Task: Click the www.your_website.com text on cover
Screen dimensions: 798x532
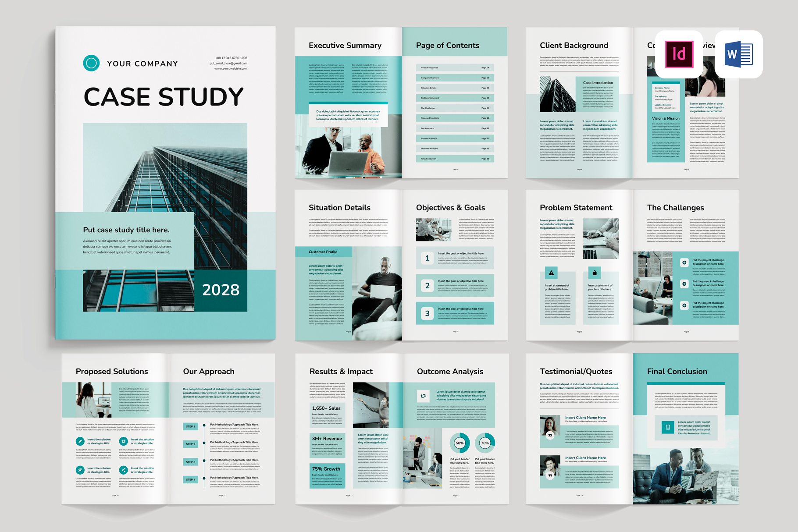Action: 231,69
